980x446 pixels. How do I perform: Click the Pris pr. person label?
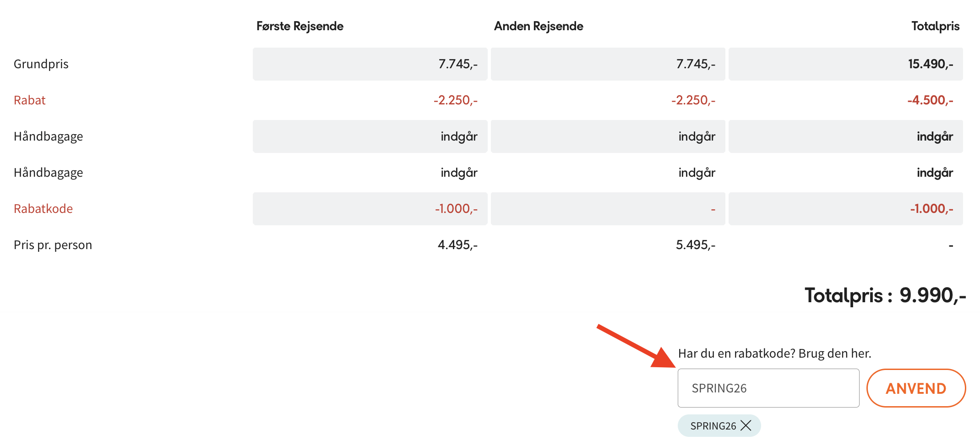[x=53, y=245]
